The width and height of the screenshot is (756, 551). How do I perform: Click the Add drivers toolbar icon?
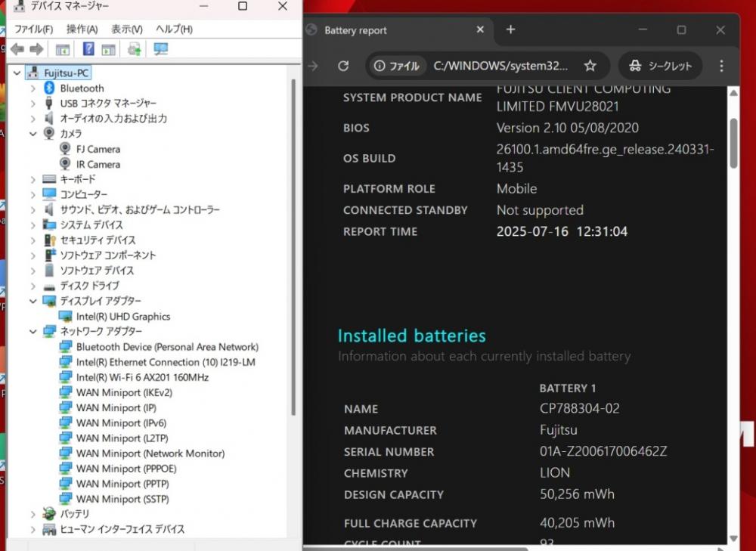(x=134, y=49)
